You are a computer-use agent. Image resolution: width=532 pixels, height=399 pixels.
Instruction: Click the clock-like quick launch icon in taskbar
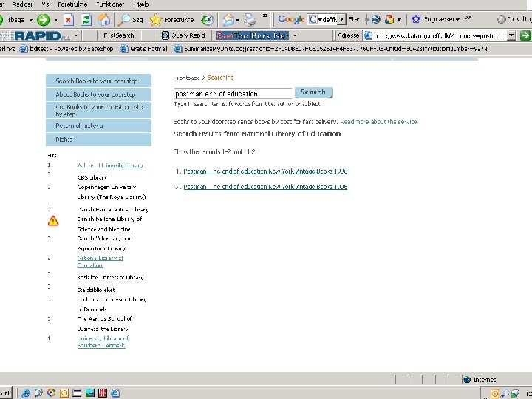coord(64,393)
